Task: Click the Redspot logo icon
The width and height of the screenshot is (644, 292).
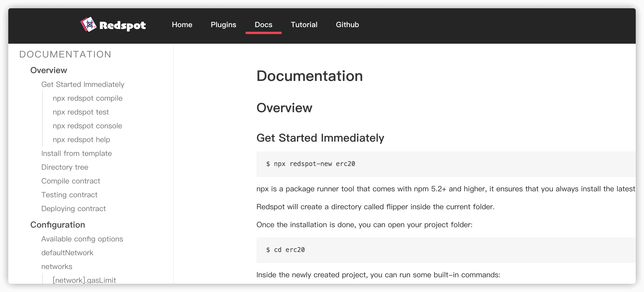Action: coord(88,25)
